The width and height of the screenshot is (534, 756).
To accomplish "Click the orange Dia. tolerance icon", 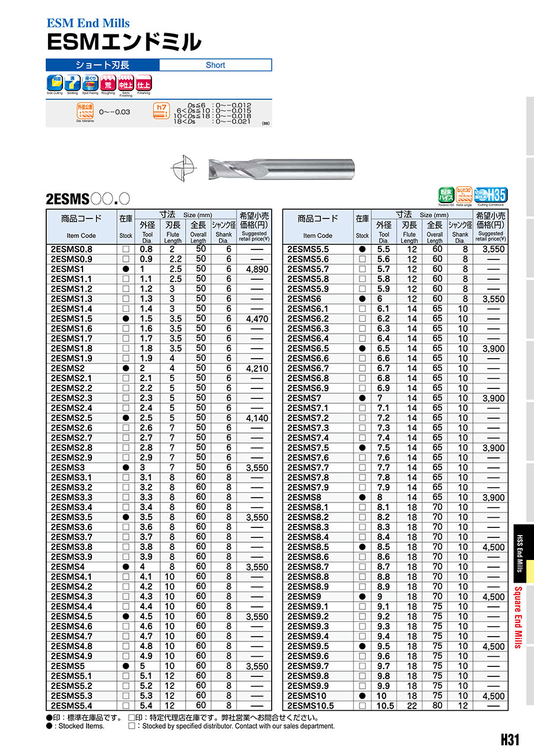I will pyautogui.click(x=85, y=111).
